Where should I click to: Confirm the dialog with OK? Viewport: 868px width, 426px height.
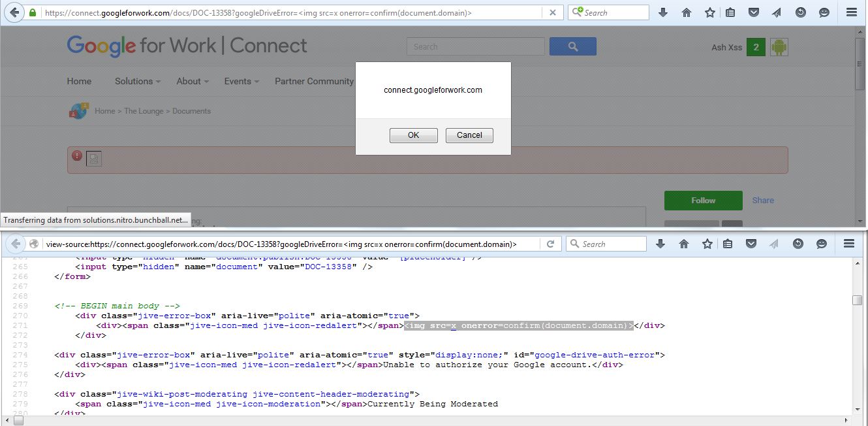pos(413,135)
